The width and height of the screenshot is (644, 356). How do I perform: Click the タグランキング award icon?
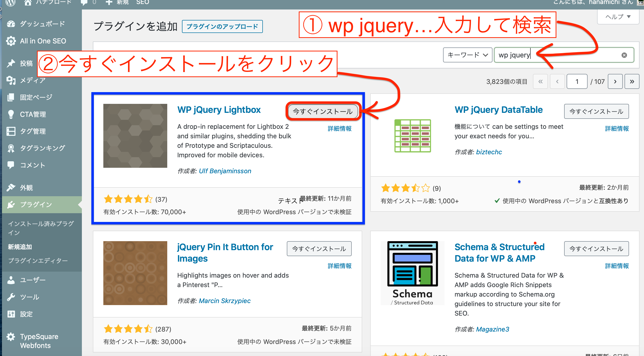coord(11,148)
